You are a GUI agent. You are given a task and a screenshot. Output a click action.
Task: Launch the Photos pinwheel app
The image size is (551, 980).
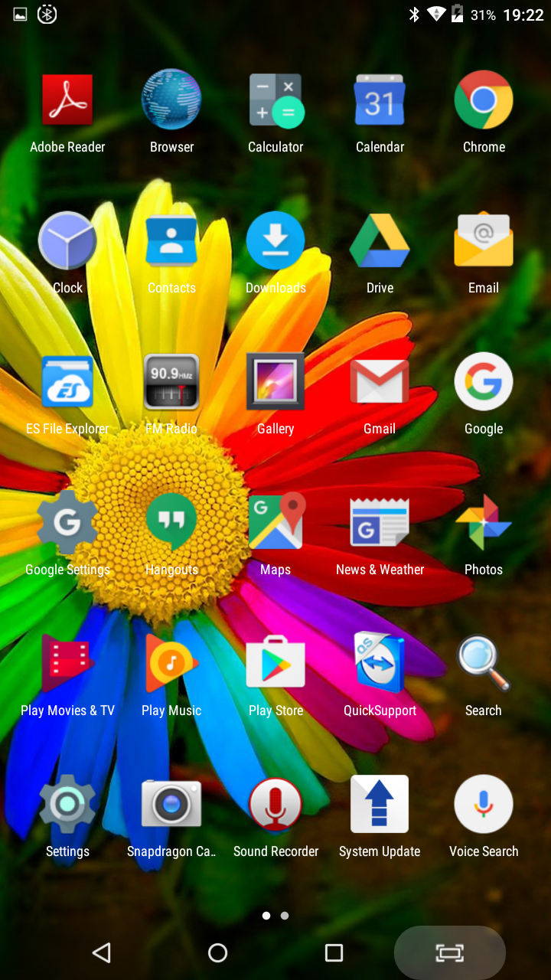coord(484,523)
